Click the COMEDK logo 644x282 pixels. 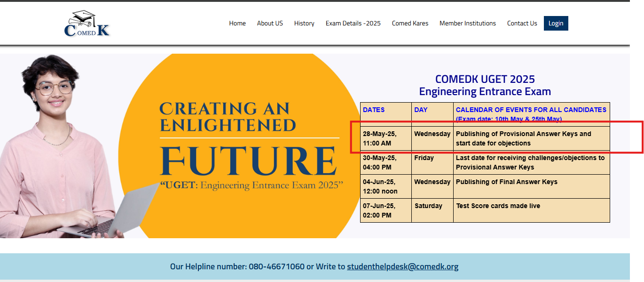click(87, 24)
